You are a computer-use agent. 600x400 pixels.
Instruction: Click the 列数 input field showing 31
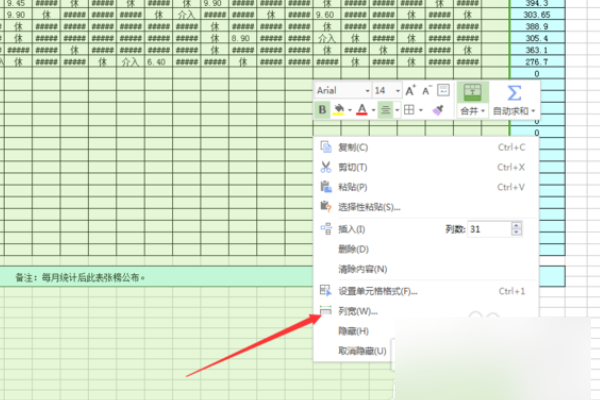click(489, 229)
